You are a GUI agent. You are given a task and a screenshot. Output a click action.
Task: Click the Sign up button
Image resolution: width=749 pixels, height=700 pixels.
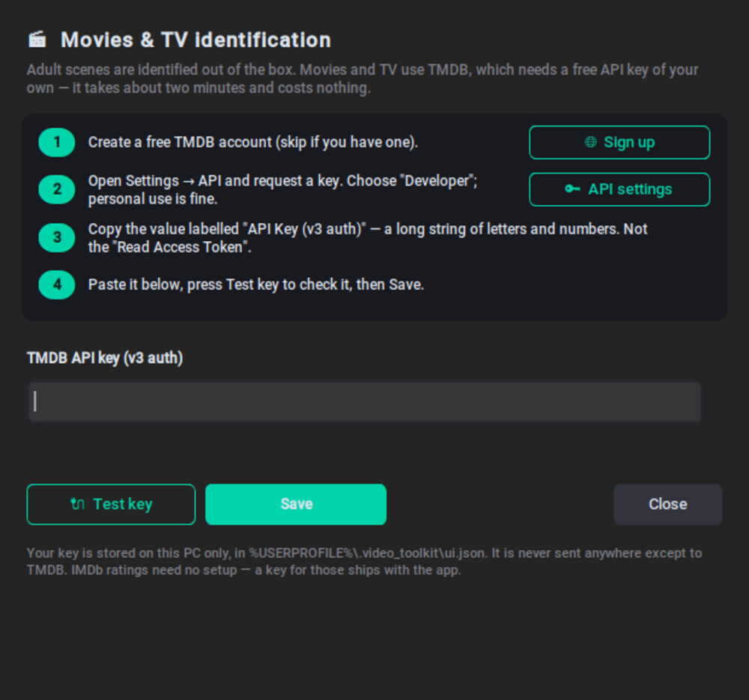tap(619, 142)
